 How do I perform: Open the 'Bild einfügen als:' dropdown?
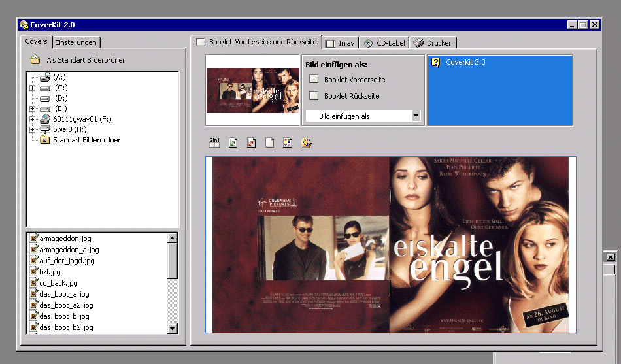(416, 116)
